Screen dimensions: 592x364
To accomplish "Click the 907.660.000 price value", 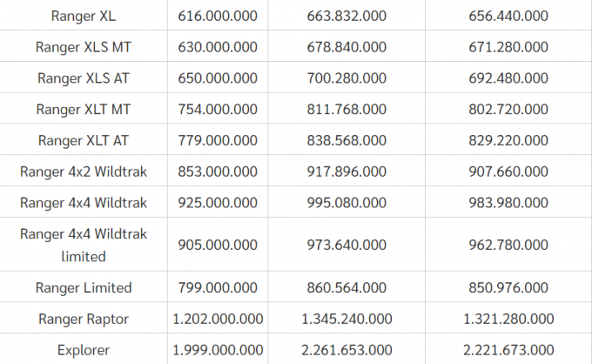I will (508, 172).
